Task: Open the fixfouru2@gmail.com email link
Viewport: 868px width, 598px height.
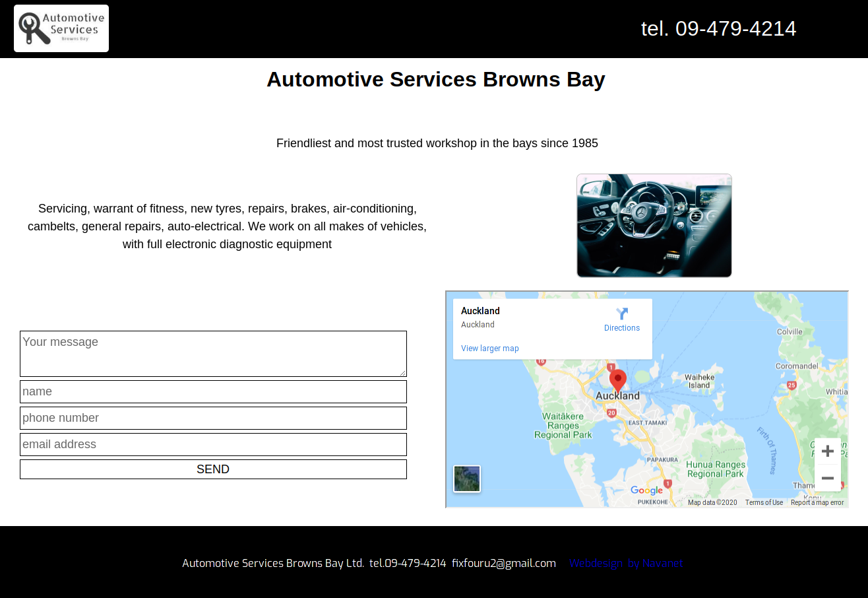Action: 504,563
